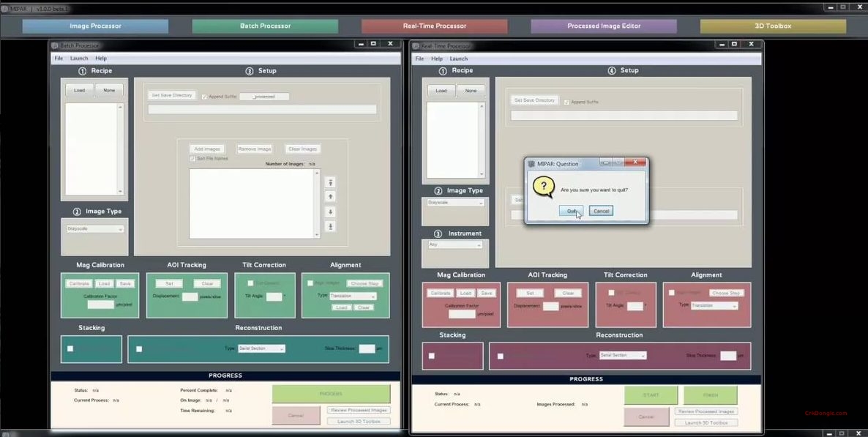868x437 pixels.
Task: Move image to top in Batch Processor list
Action: (x=330, y=182)
